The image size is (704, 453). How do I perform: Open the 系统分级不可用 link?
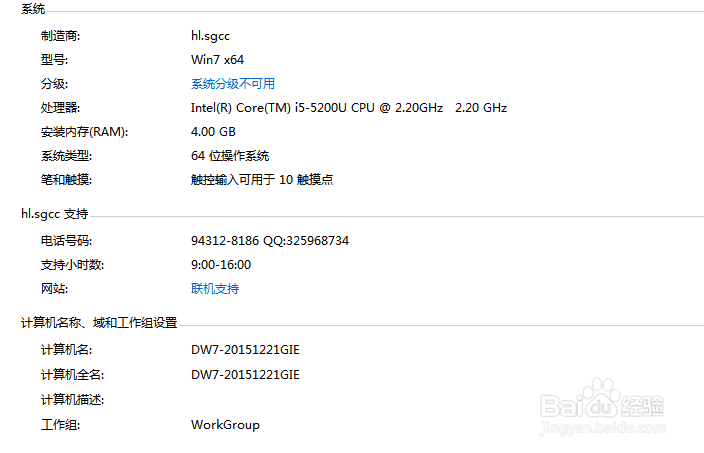coord(233,84)
